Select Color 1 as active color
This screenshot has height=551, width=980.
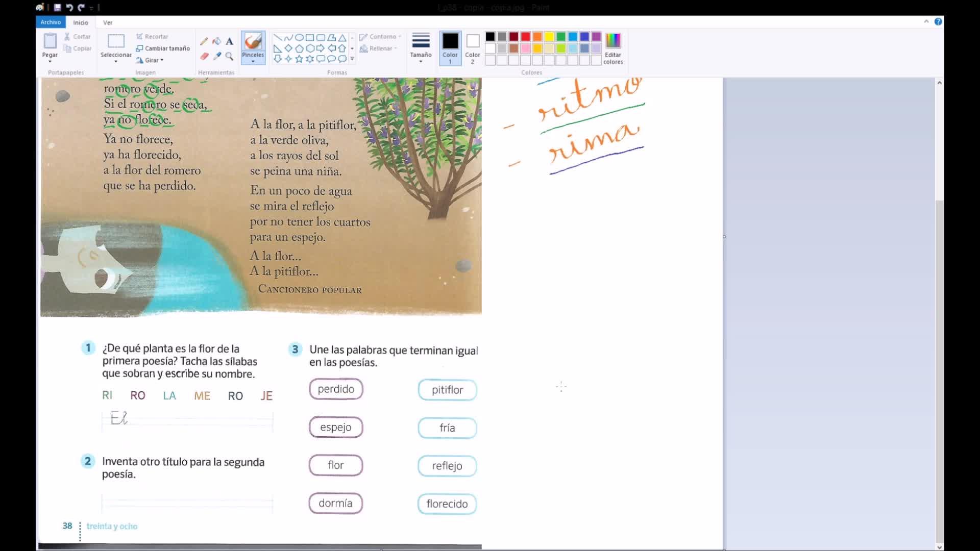tap(450, 48)
